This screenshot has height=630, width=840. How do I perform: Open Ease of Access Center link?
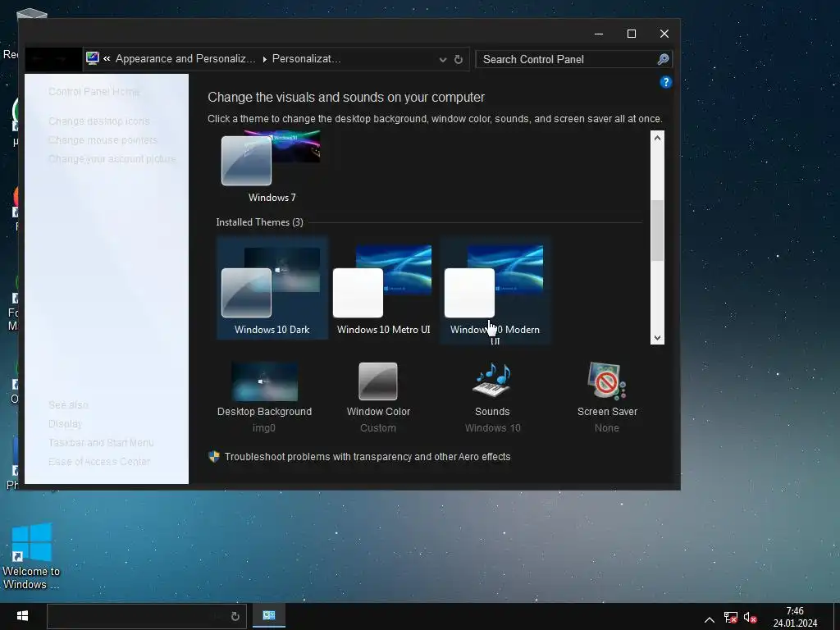pos(99,461)
